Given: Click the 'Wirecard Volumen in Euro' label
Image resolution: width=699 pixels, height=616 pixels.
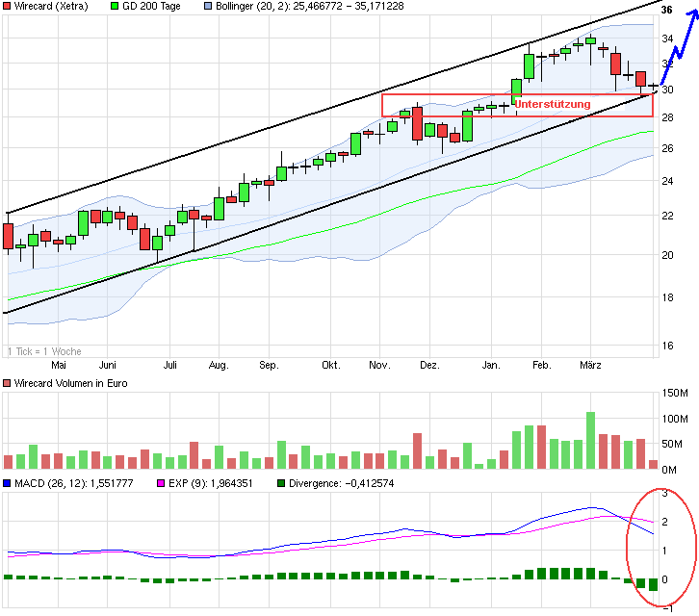Looking at the screenshot, I should pyautogui.click(x=70, y=383).
